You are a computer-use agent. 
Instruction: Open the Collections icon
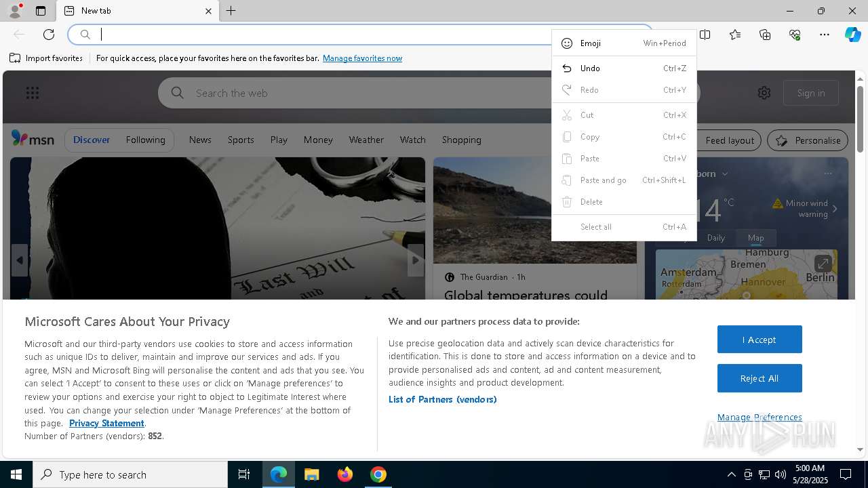765,35
